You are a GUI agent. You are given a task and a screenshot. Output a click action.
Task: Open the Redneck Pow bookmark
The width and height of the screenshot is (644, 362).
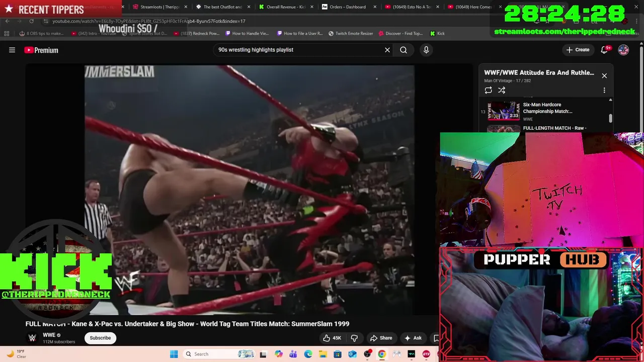(196, 33)
